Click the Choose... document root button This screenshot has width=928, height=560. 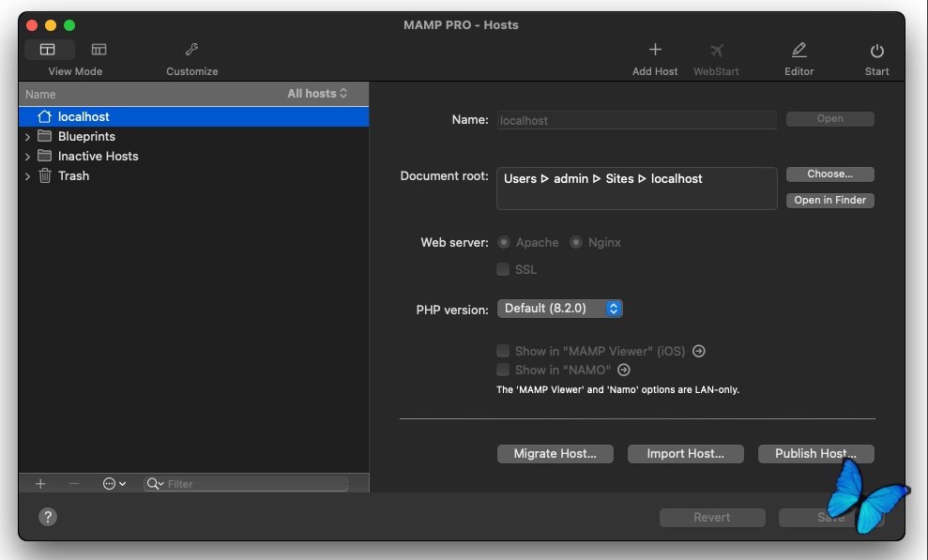click(x=829, y=174)
